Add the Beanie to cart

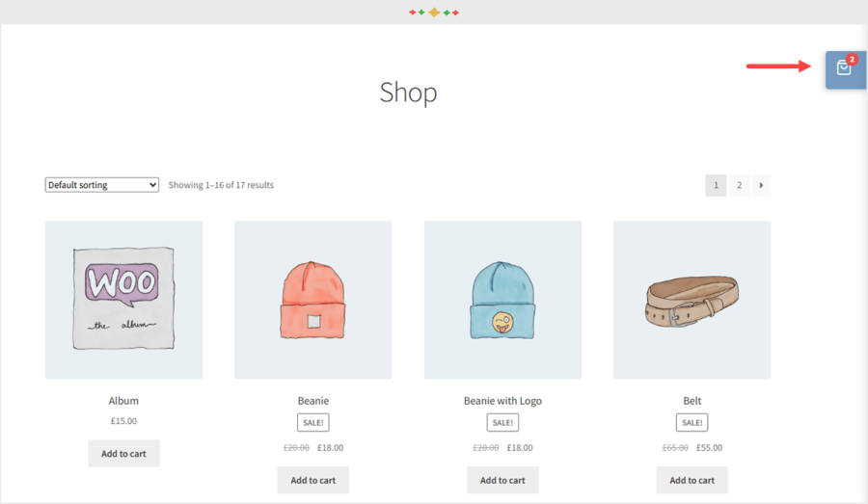(x=313, y=480)
